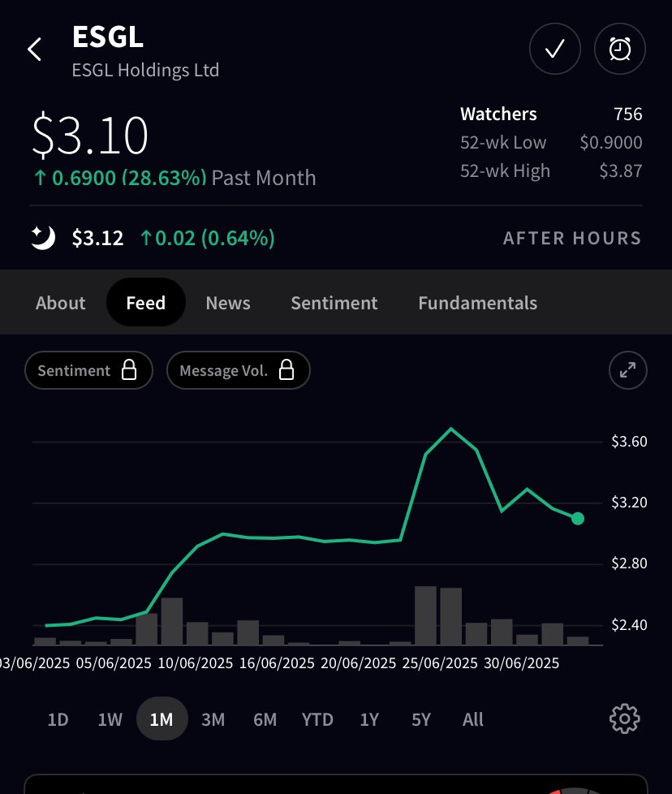672x794 pixels.
Task: Tap the 52-wk Low value $0.9000
Action: [x=611, y=142]
